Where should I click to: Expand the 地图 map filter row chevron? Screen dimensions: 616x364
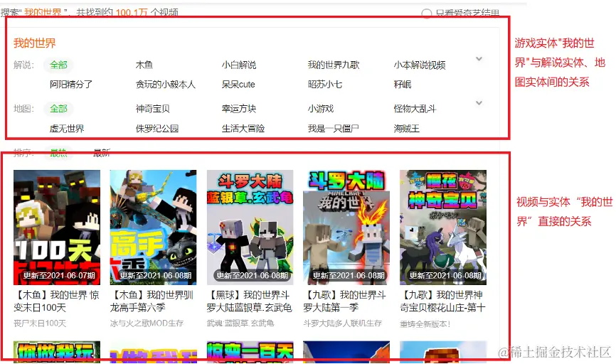pos(479,103)
